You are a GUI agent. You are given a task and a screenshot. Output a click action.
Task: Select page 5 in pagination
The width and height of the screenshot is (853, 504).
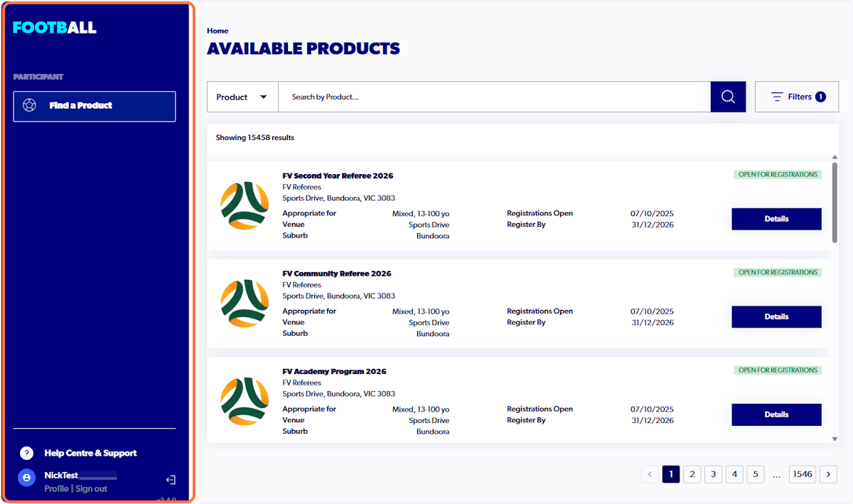pos(756,474)
